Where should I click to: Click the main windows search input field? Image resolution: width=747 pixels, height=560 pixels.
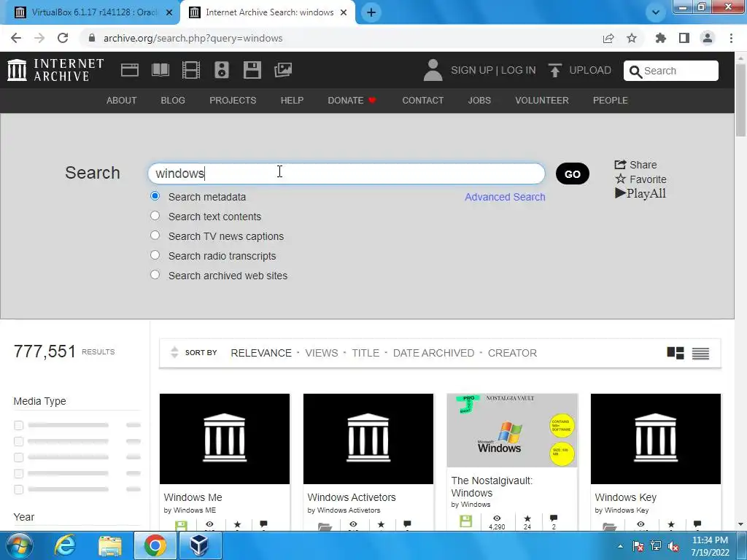pos(347,174)
